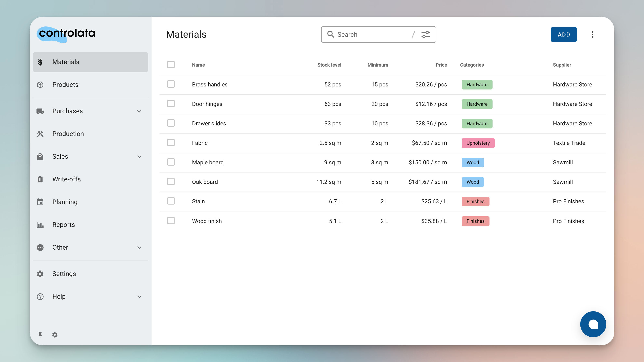Click the Sales shopping bag icon

coord(40,157)
